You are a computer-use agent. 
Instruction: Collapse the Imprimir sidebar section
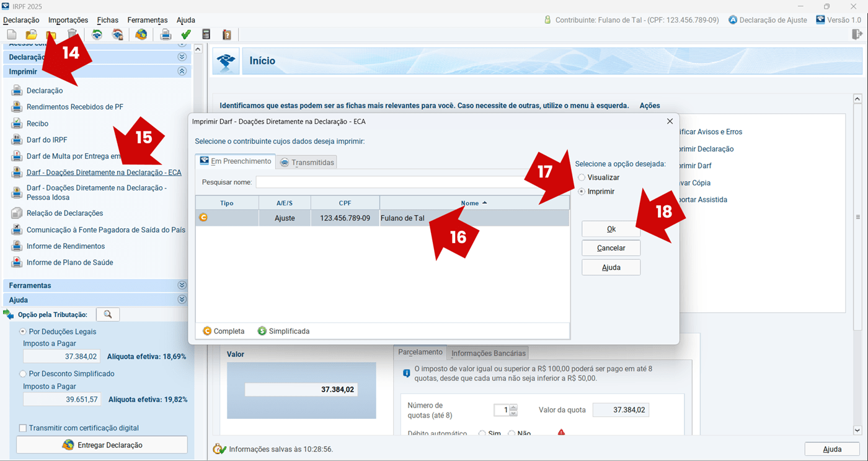pos(182,71)
